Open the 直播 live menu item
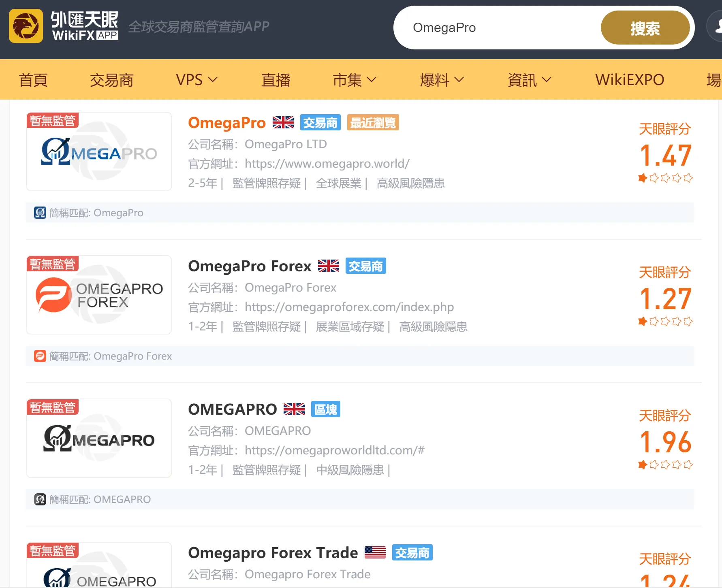 [276, 80]
